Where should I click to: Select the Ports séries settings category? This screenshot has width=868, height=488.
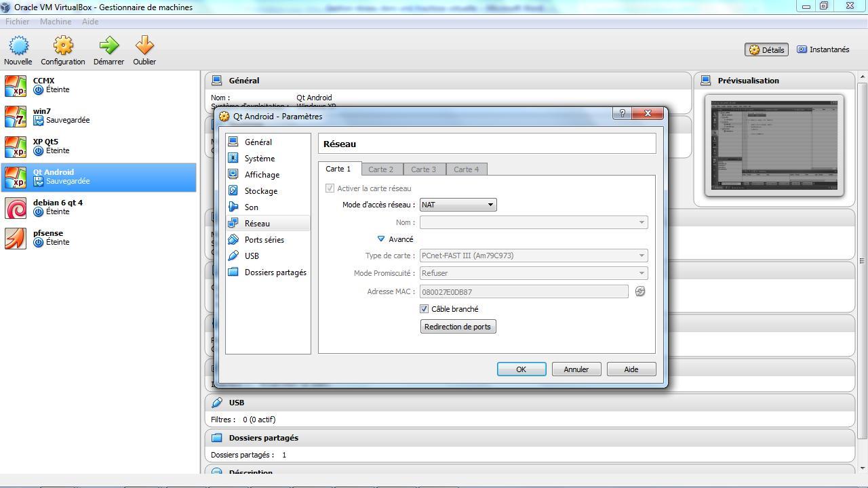pyautogui.click(x=264, y=240)
